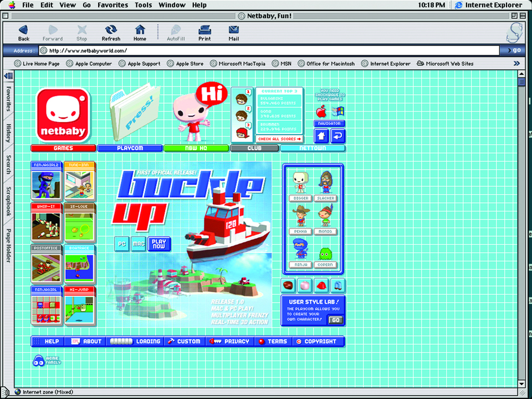Viewport: 532px width, 399px height.
Task: Choose the MAC version button
Action: [139, 244]
